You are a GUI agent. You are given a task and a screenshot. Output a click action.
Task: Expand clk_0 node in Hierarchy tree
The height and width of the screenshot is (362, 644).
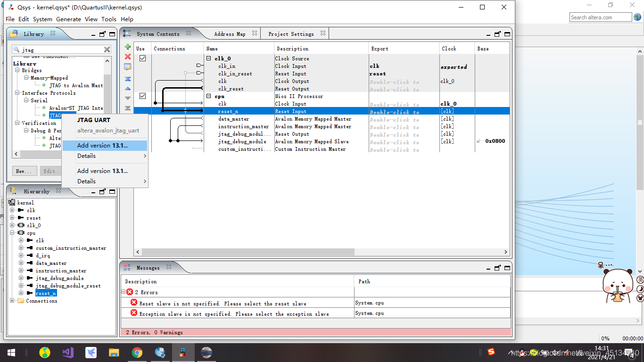tap(13, 225)
